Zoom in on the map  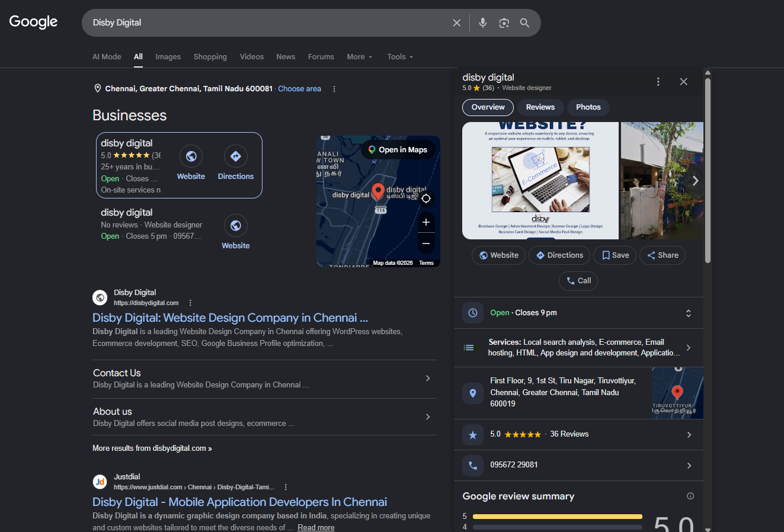point(426,222)
